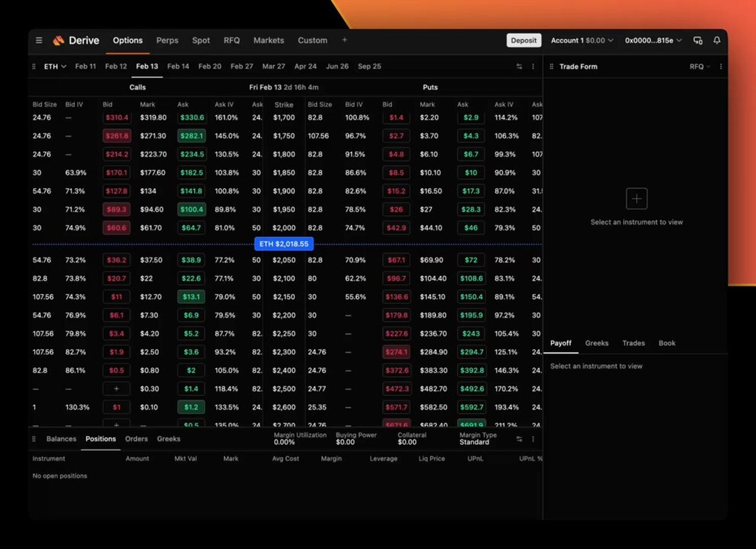Viewport: 756px width, 549px height.
Task: Click the Deposit button
Action: 524,40
